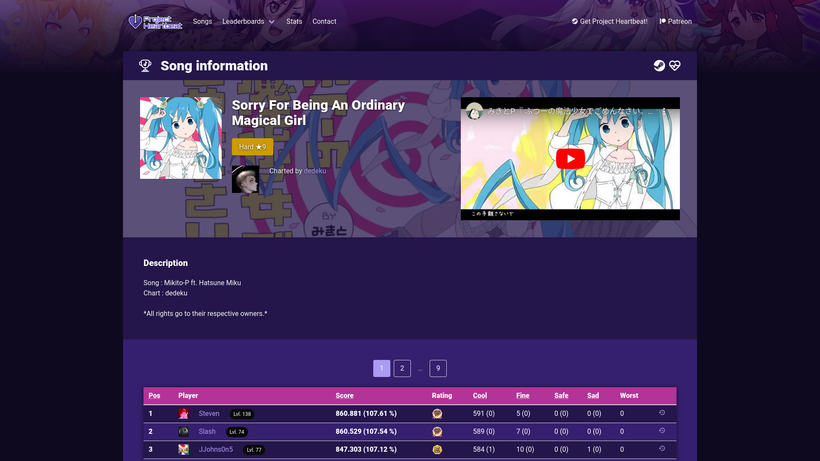The image size is (820, 461).
Task: Go to leaderboard page 2
Action: pyautogui.click(x=402, y=368)
